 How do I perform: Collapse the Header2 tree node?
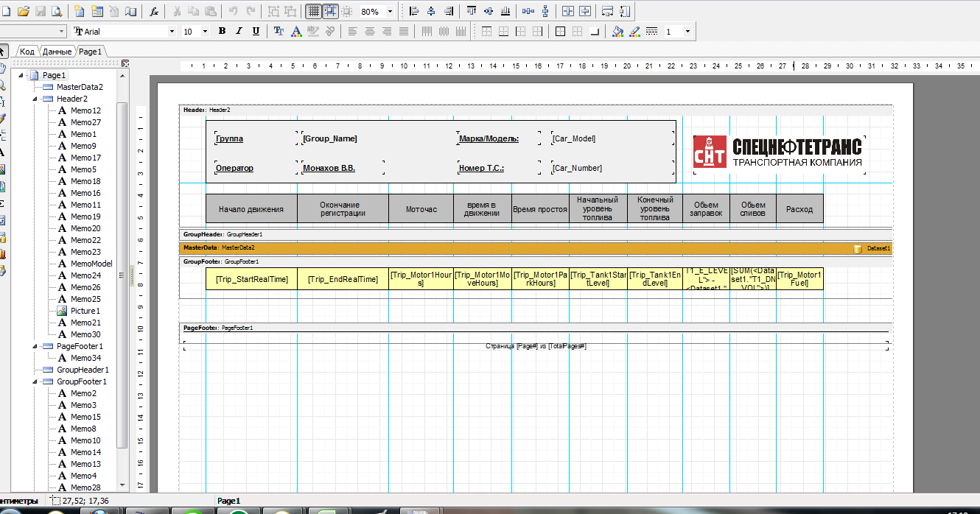(x=34, y=99)
